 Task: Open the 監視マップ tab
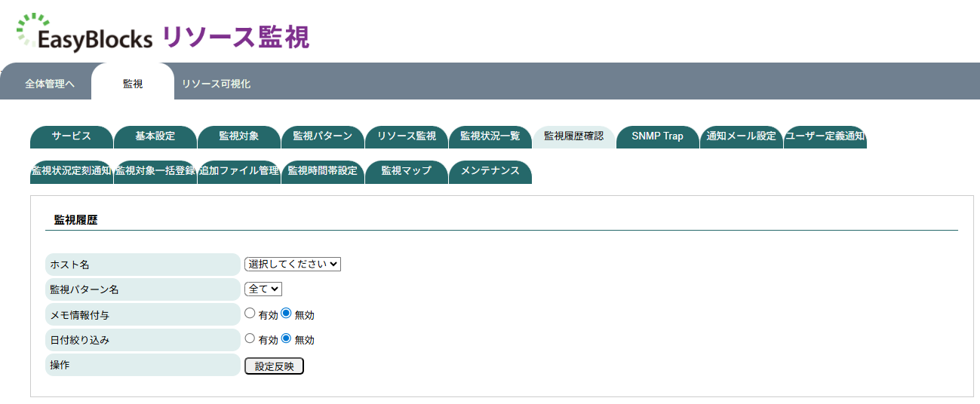[407, 171]
